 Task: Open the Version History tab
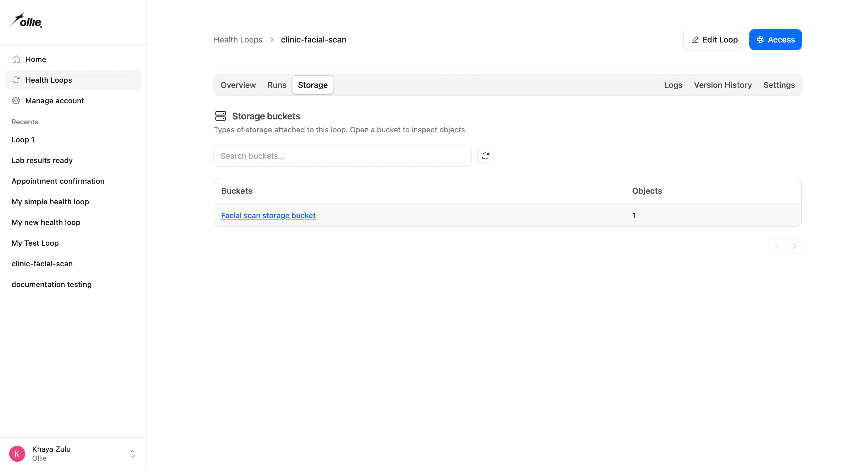coord(723,85)
